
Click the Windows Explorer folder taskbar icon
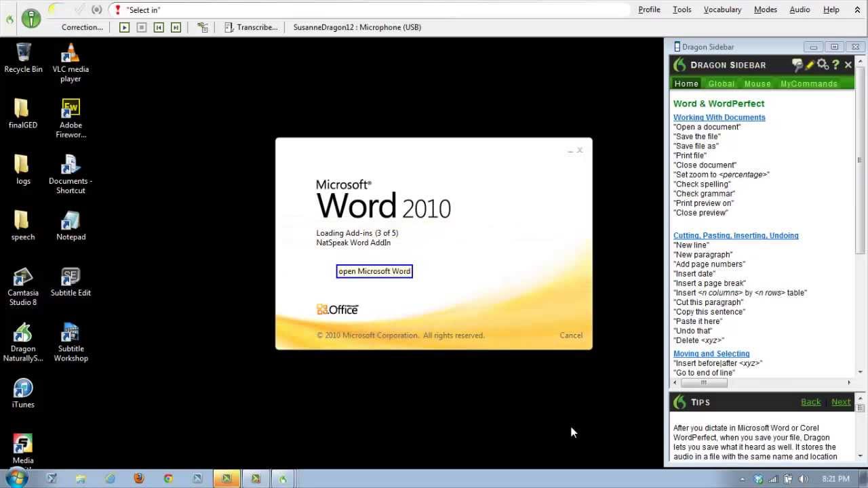pos(81,479)
